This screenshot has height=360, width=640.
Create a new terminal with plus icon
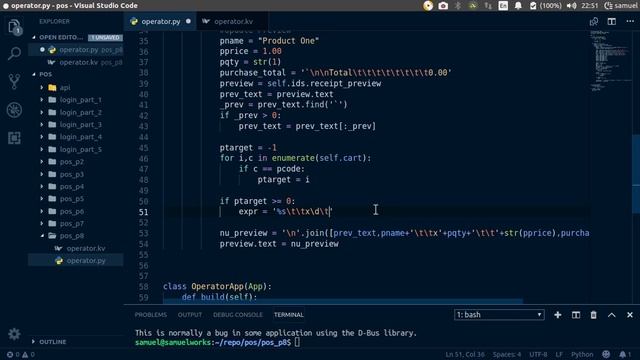pos(558,315)
